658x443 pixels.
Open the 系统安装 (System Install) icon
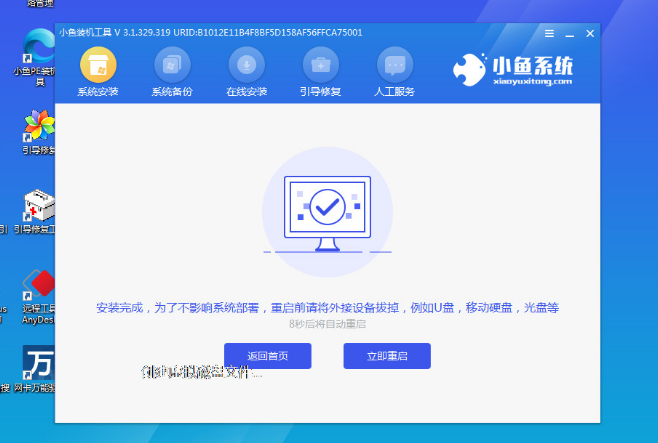(98, 65)
